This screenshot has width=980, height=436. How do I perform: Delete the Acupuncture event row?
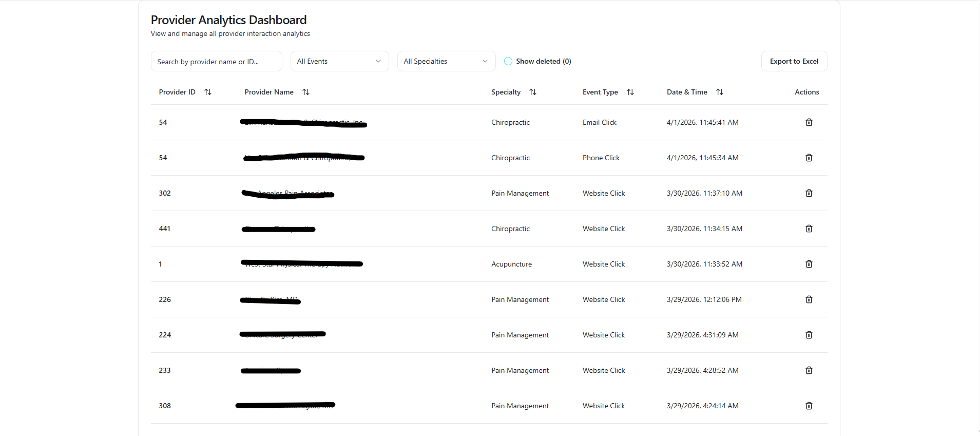pyautogui.click(x=809, y=264)
